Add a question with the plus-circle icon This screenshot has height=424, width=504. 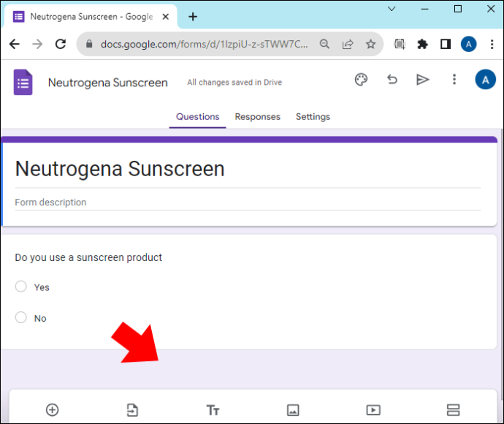53,410
